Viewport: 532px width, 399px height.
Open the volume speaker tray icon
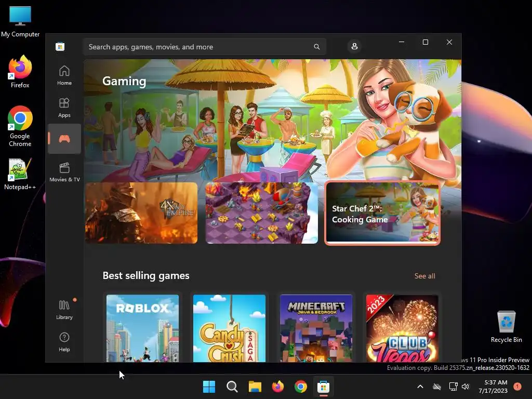click(465, 387)
